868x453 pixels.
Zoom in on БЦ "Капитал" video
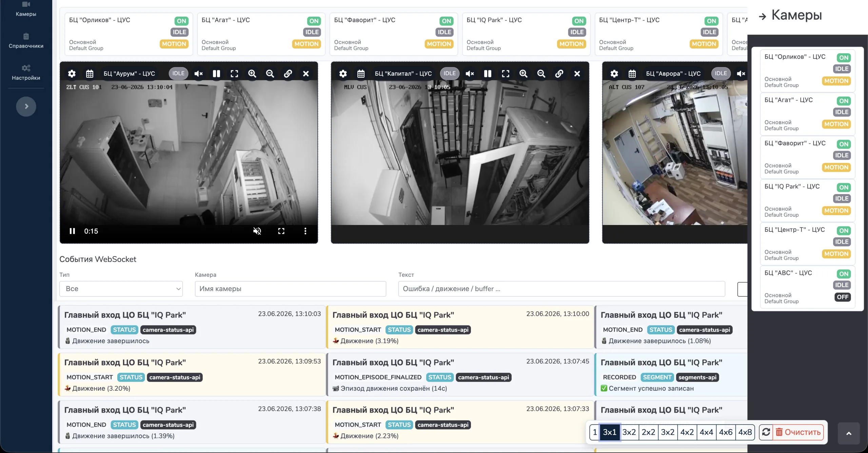[524, 74]
